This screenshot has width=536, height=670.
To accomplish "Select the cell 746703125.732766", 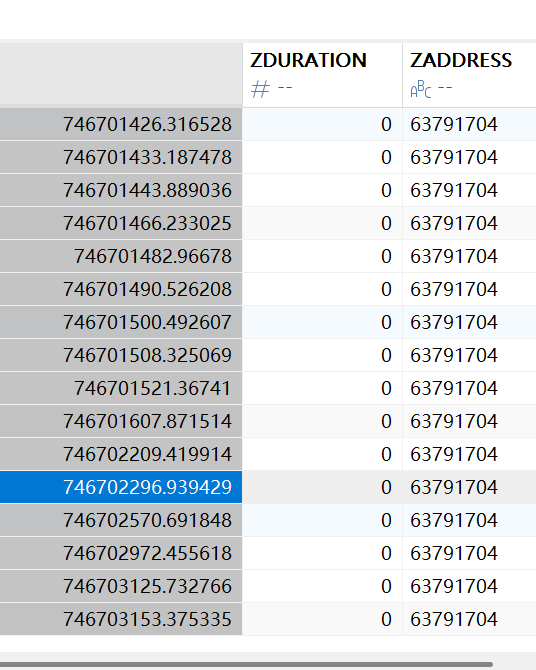I will (121, 586).
